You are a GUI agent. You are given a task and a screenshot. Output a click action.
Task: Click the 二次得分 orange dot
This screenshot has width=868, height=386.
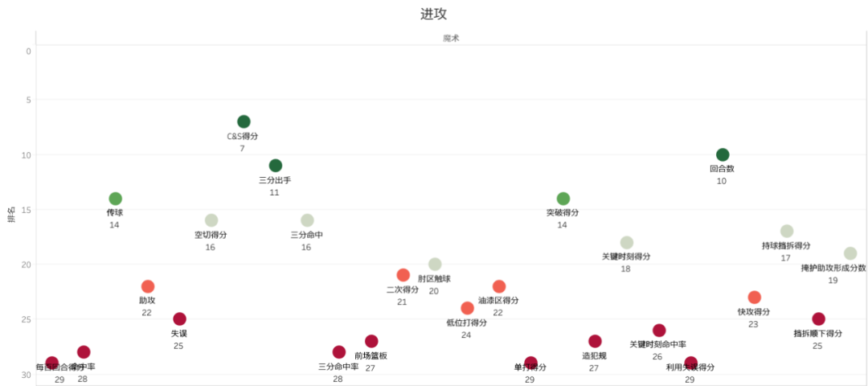click(x=403, y=275)
